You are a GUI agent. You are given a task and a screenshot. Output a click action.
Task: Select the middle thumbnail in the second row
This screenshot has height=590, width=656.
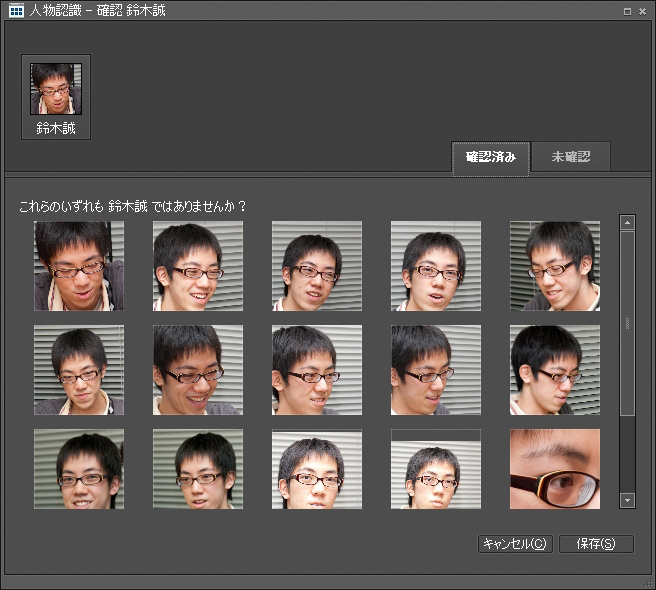point(317,370)
